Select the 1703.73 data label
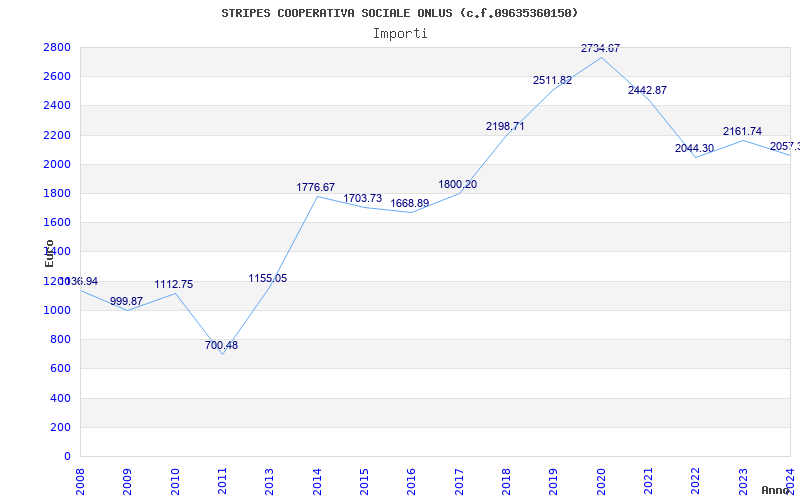 (363, 198)
